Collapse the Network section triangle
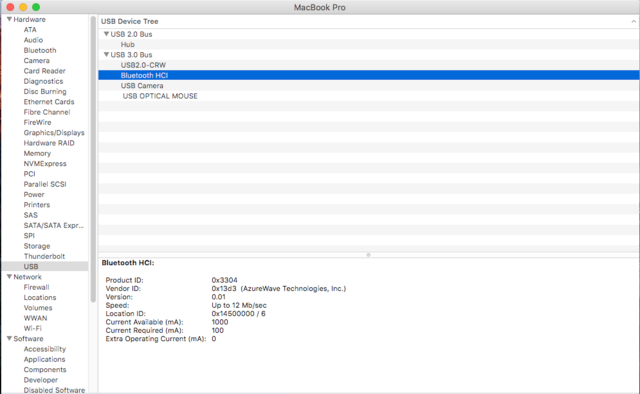640x394 pixels. (x=9, y=277)
